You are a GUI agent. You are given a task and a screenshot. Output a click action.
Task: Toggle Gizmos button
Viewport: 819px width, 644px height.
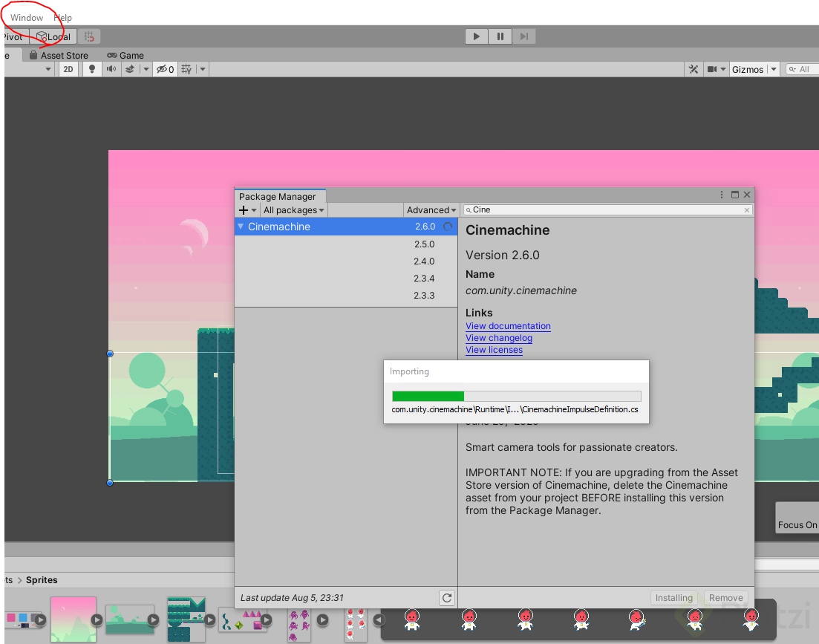click(748, 69)
